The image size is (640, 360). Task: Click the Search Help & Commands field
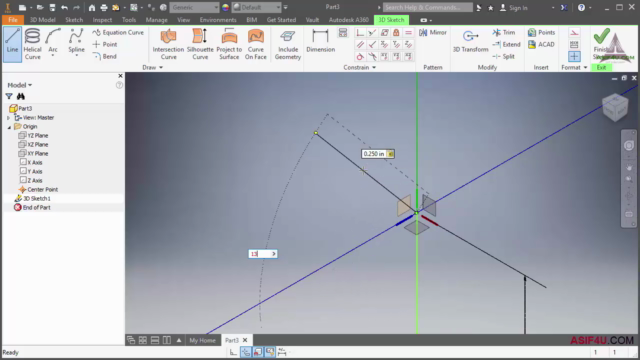click(427, 7)
